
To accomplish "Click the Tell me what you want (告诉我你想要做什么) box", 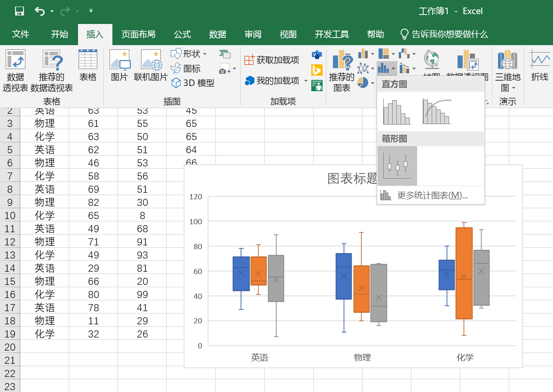I will 444,34.
